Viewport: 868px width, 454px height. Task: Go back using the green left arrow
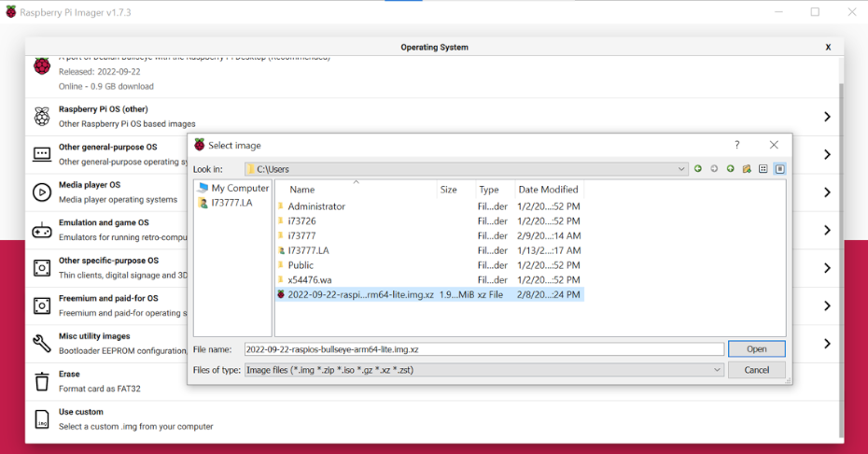pos(697,168)
